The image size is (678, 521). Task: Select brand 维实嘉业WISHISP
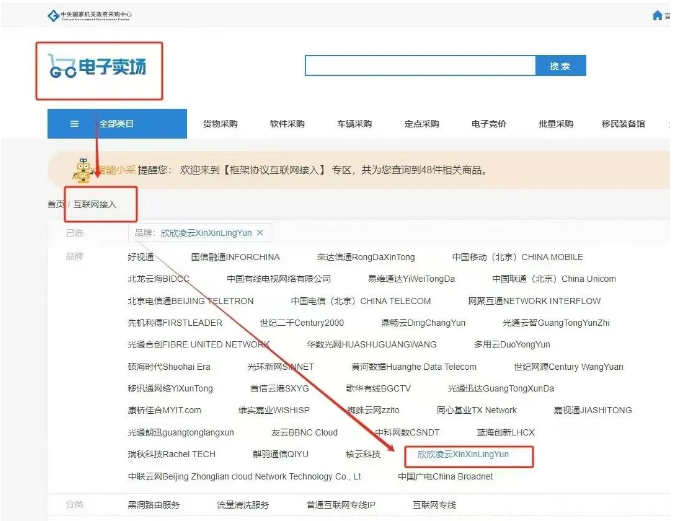(274, 410)
